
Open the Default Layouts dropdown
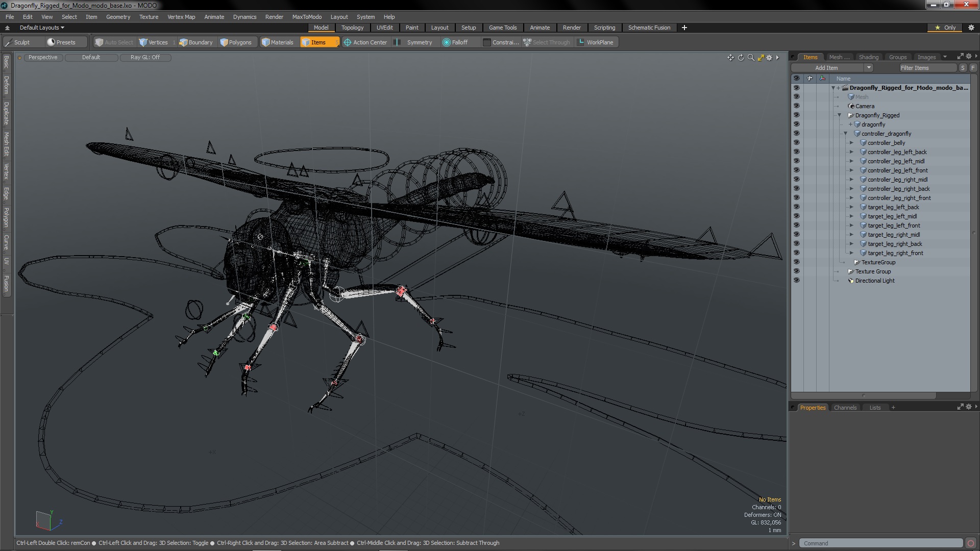click(42, 28)
